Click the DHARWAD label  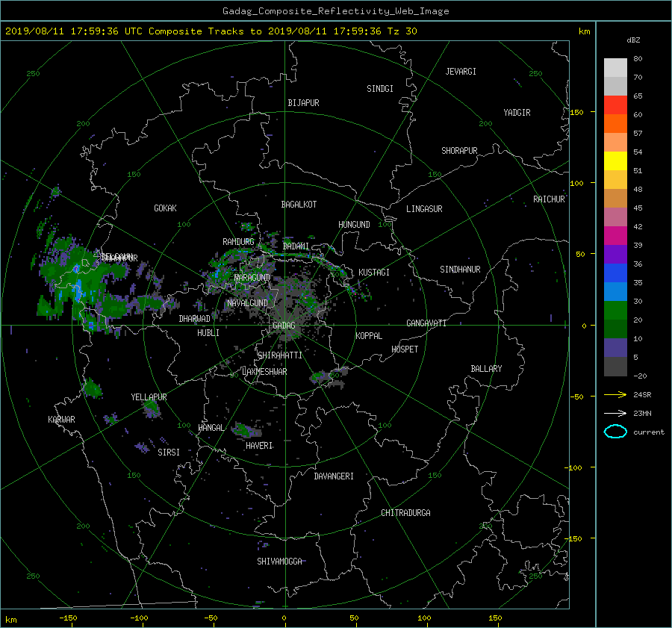click(x=194, y=319)
